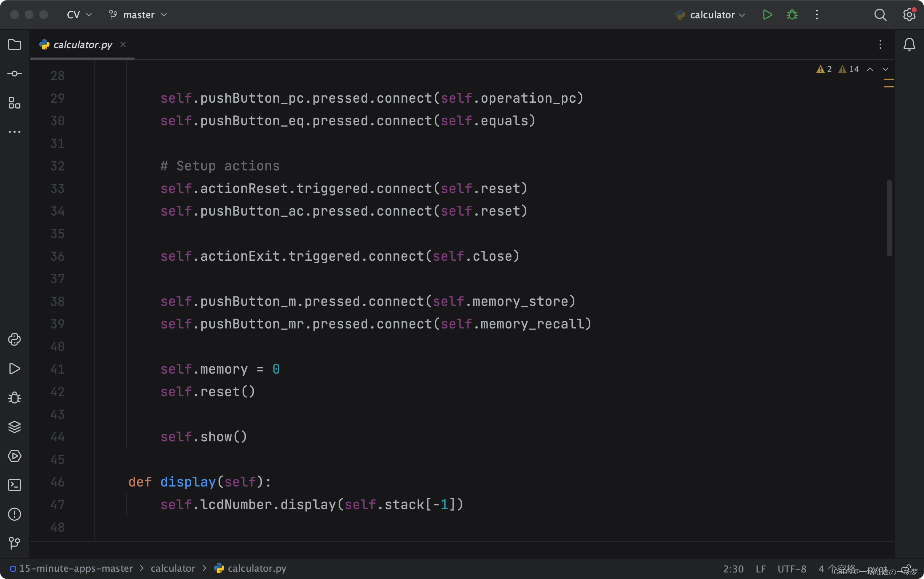Open Search Everywhere magnifier
The width and height of the screenshot is (924, 579).
880,15
